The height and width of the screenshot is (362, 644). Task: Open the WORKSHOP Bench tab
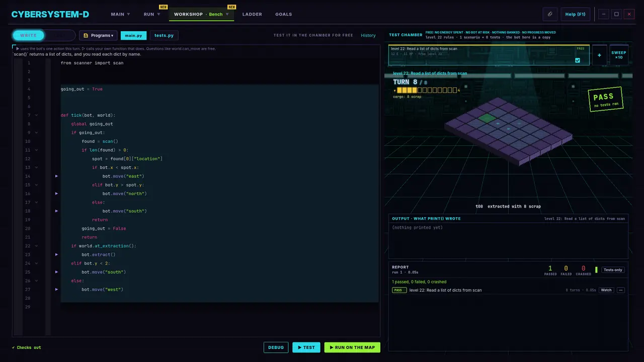201,14
